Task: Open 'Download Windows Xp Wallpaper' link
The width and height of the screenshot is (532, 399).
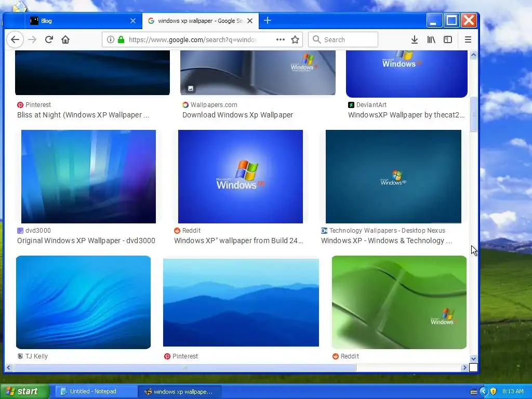Action: [x=237, y=115]
